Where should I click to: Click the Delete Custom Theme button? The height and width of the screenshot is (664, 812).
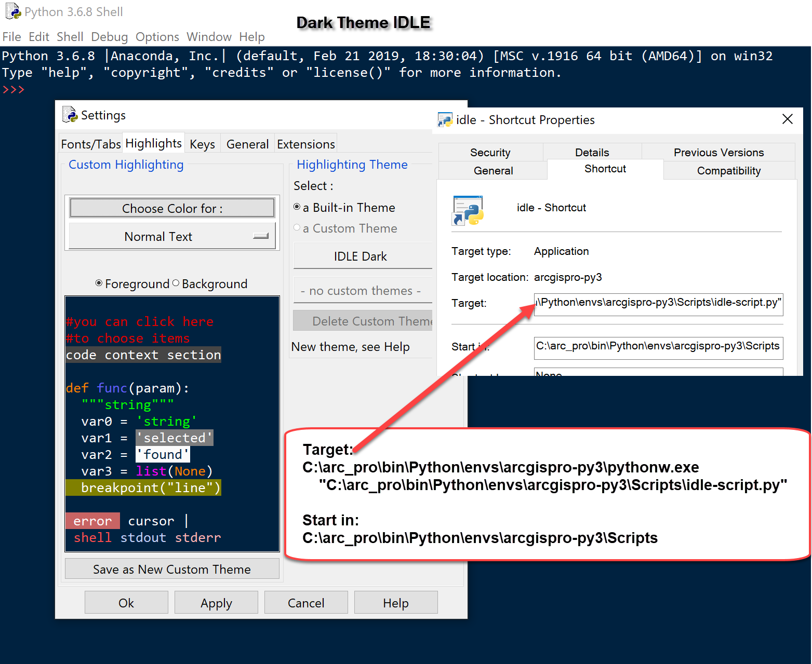click(x=363, y=321)
